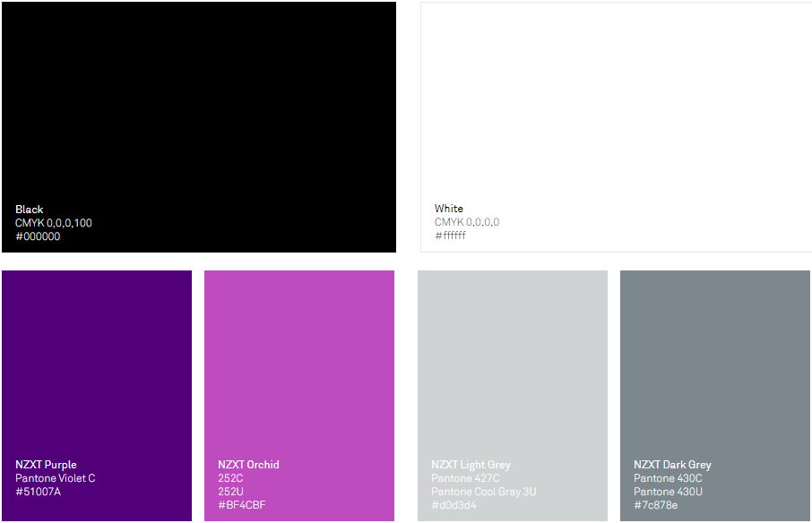Click the 'NZXT Light Grey' label

[x=471, y=465]
